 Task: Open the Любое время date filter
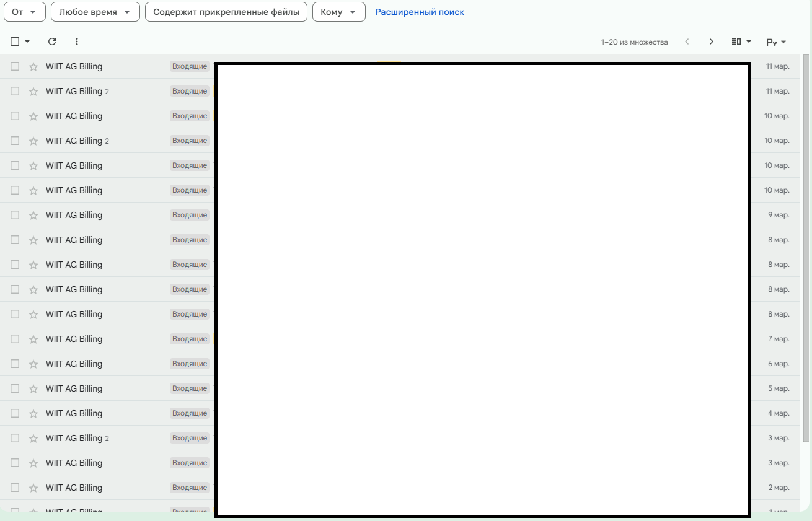(x=95, y=12)
